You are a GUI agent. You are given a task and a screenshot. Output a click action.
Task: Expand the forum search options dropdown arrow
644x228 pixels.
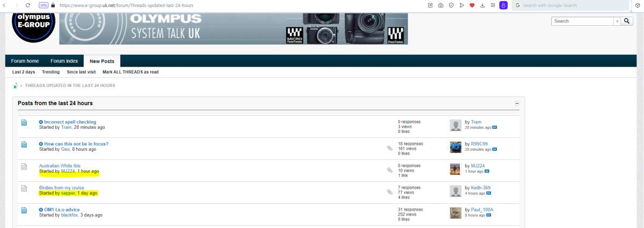617,21
